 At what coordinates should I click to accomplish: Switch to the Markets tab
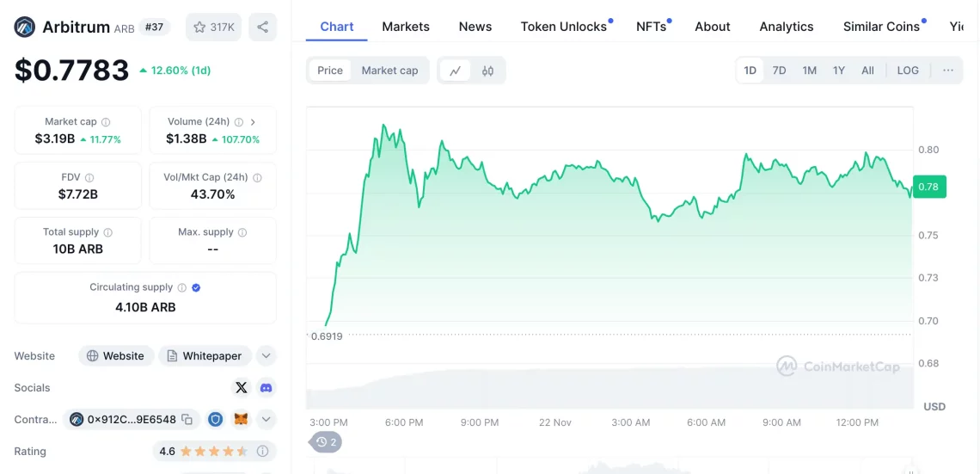click(x=406, y=27)
